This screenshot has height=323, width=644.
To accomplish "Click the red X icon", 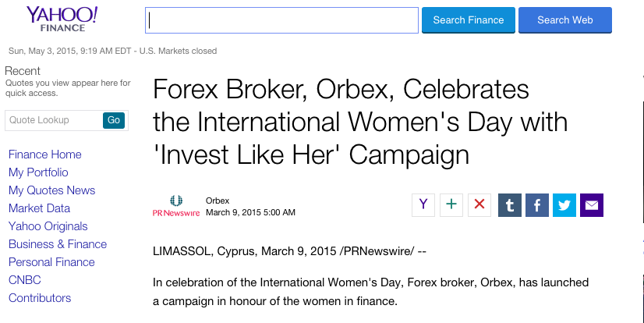I will (479, 205).
